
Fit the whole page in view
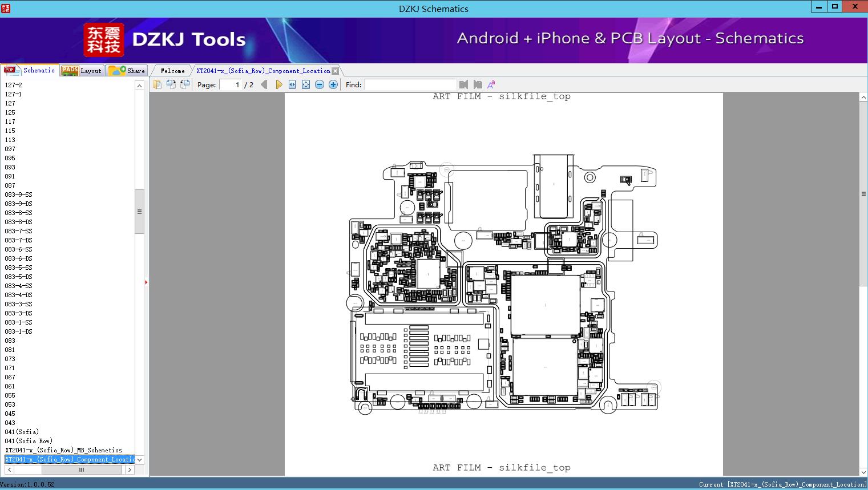tap(306, 84)
